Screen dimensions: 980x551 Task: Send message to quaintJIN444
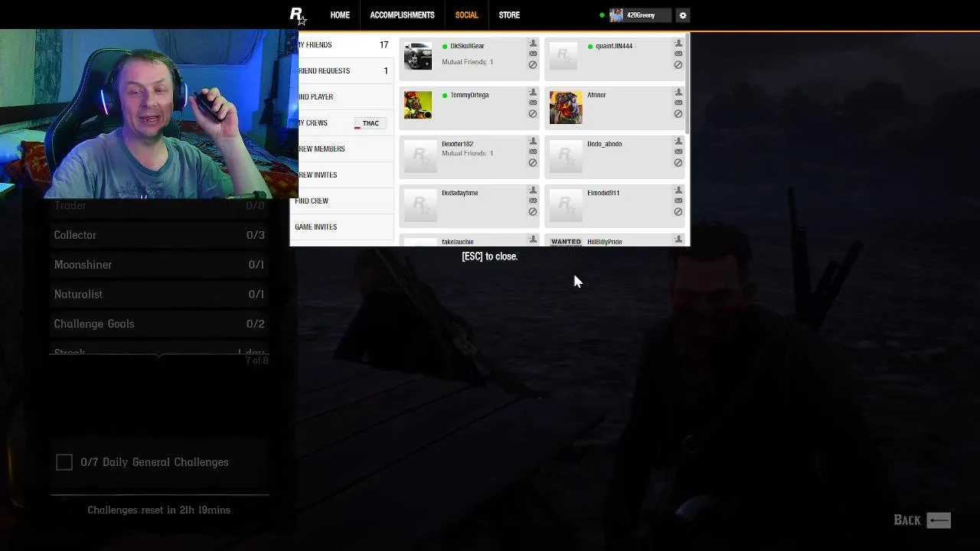coord(678,54)
